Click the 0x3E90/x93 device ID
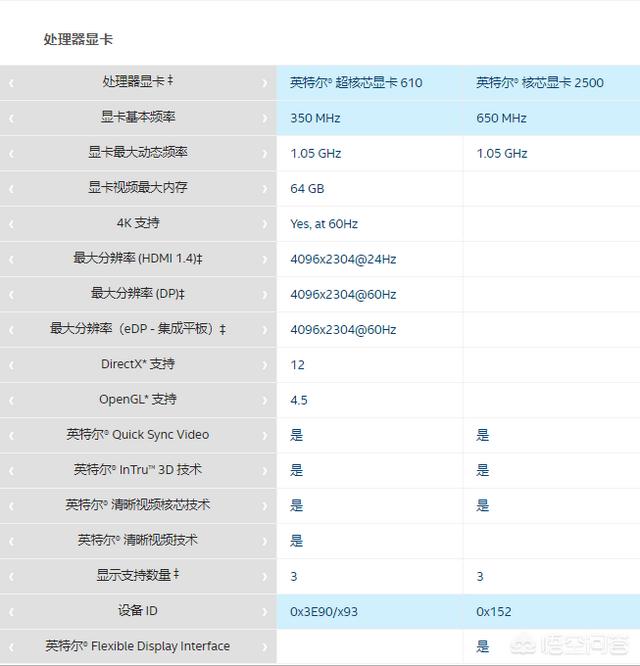This screenshot has height=666, width=640. [324, 612]
